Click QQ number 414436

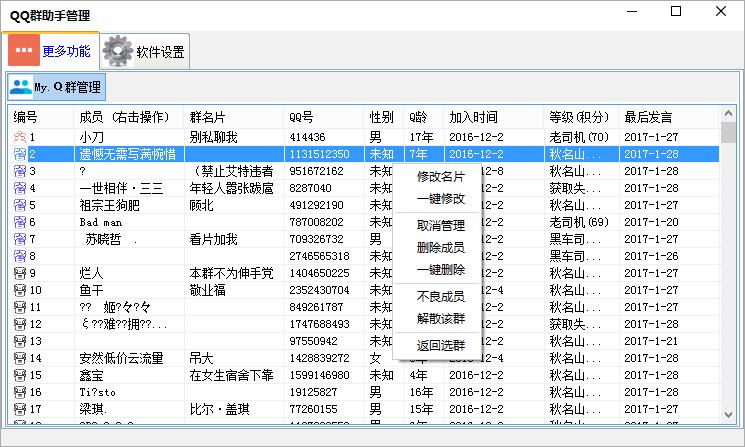307,137
